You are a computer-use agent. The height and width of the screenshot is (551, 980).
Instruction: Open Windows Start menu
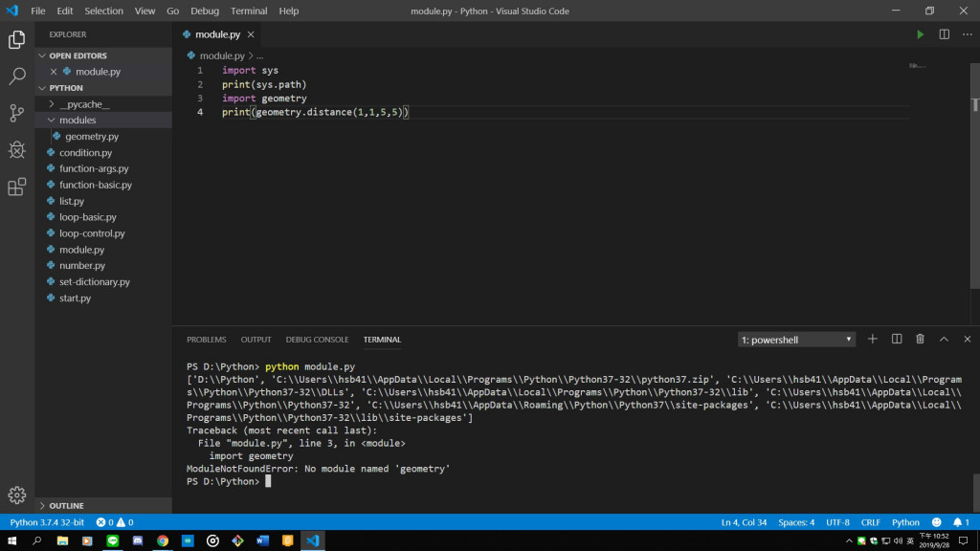(x=11, y=540)
